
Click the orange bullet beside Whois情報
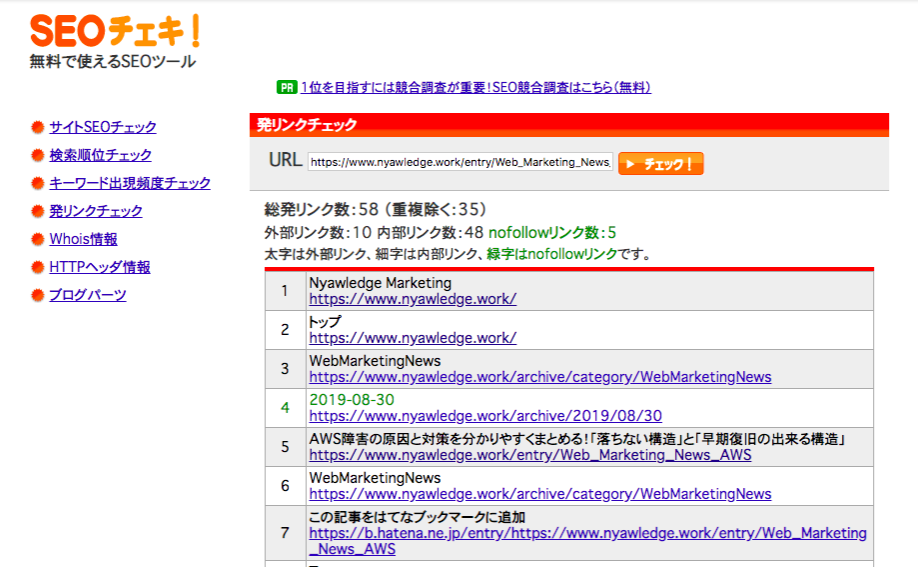(37, 239)
